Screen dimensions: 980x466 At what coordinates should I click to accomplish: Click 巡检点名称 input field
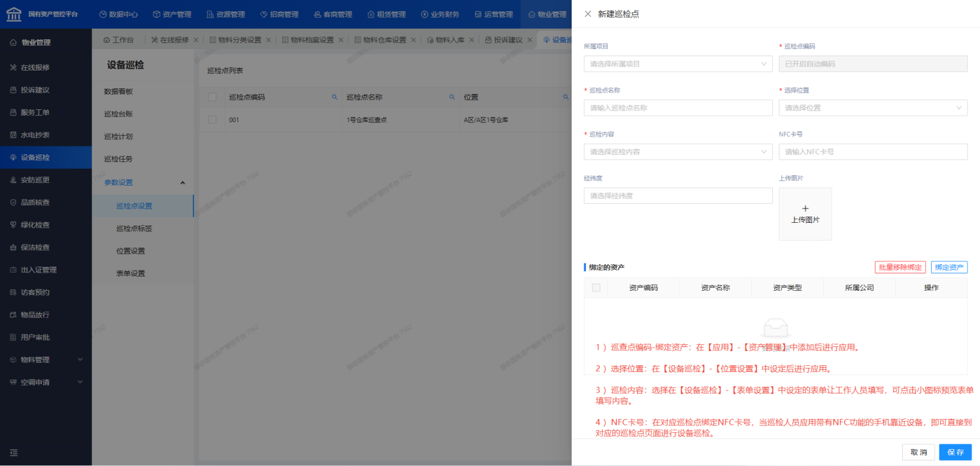point(678,108)
